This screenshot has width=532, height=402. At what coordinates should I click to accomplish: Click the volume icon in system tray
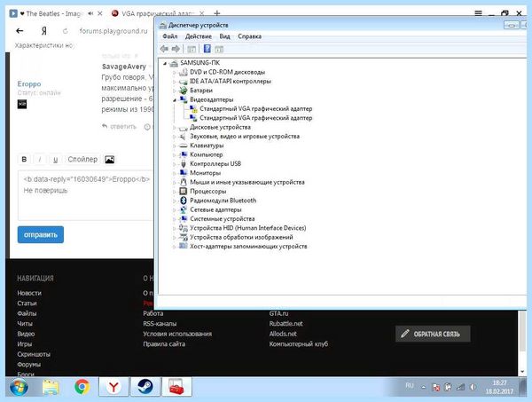coord(472,387)
